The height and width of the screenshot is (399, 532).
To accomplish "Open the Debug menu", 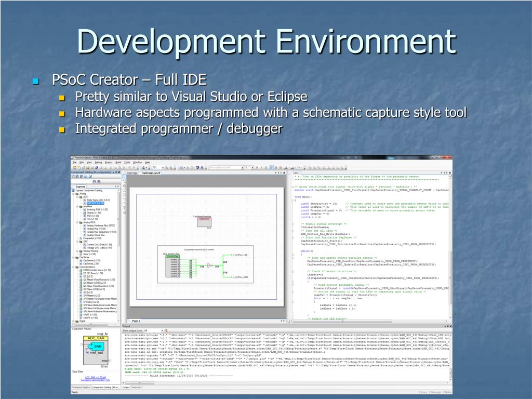I will click(98, 163).
